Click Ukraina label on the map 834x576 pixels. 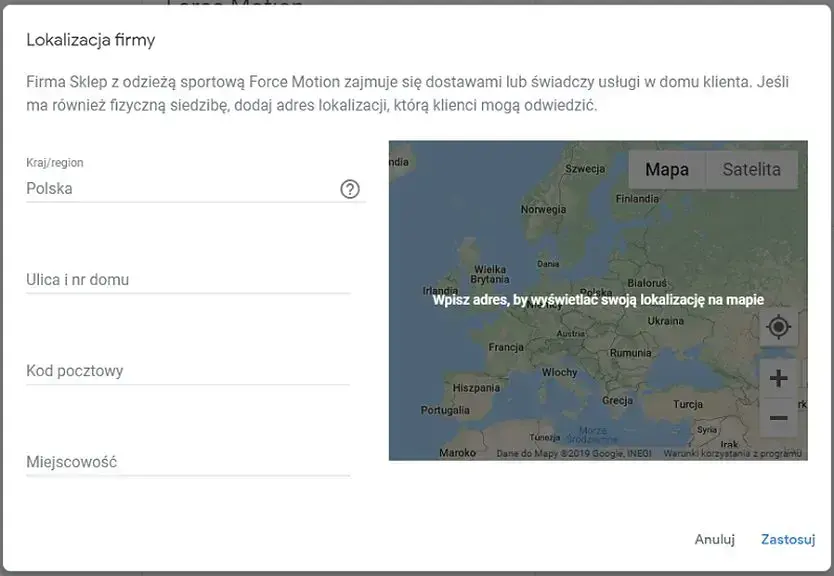pyautogui.click(x=665, y=321)
